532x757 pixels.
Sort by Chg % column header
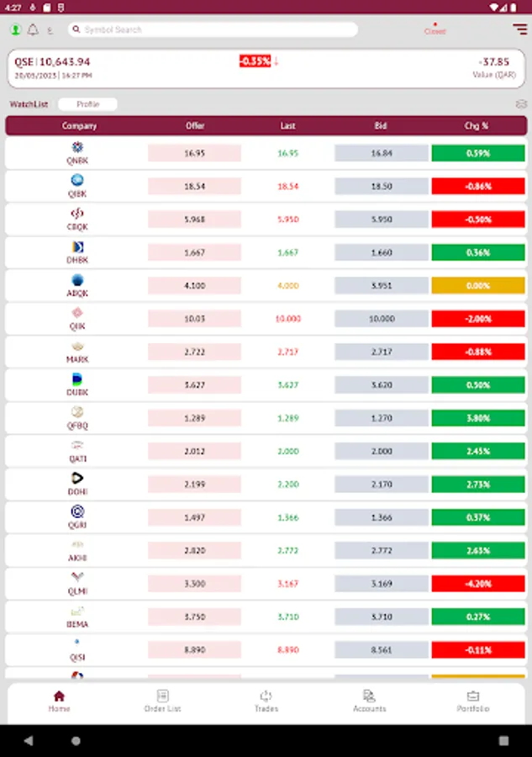point(477,126)
